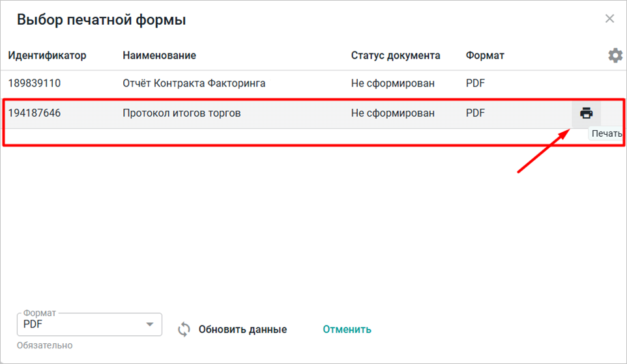Click the Формат column header
This screenshot has height=364, width=627.
point(485,55)
